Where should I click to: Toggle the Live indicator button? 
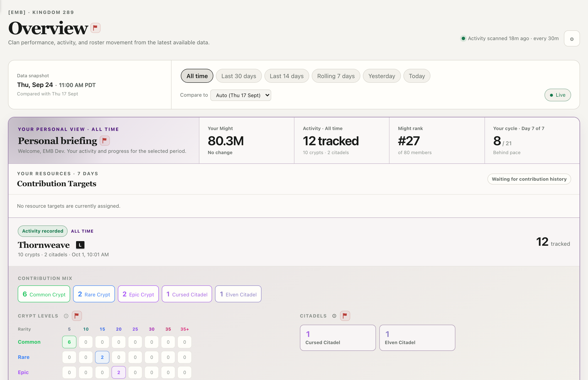tap(558, 95)
